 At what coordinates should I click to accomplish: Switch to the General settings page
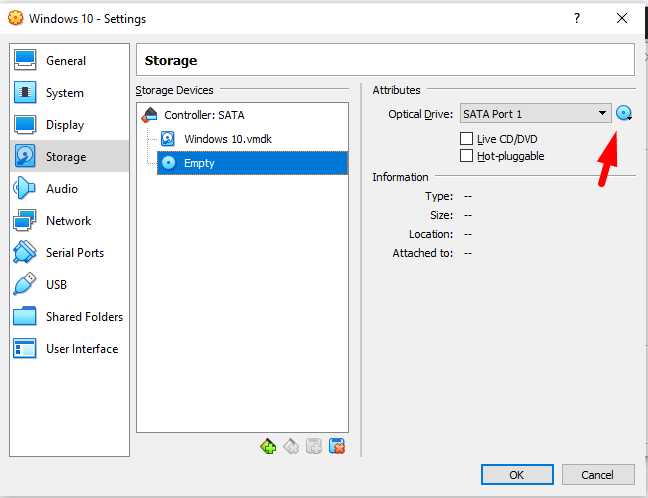[65, 61]
